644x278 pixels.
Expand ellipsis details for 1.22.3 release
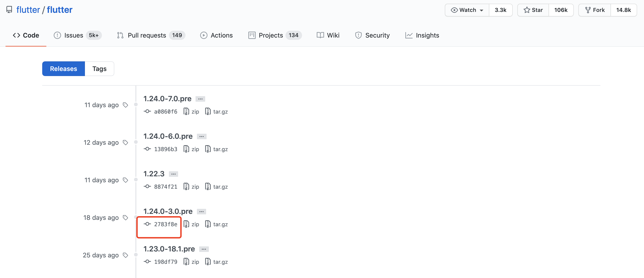(173, 174)
